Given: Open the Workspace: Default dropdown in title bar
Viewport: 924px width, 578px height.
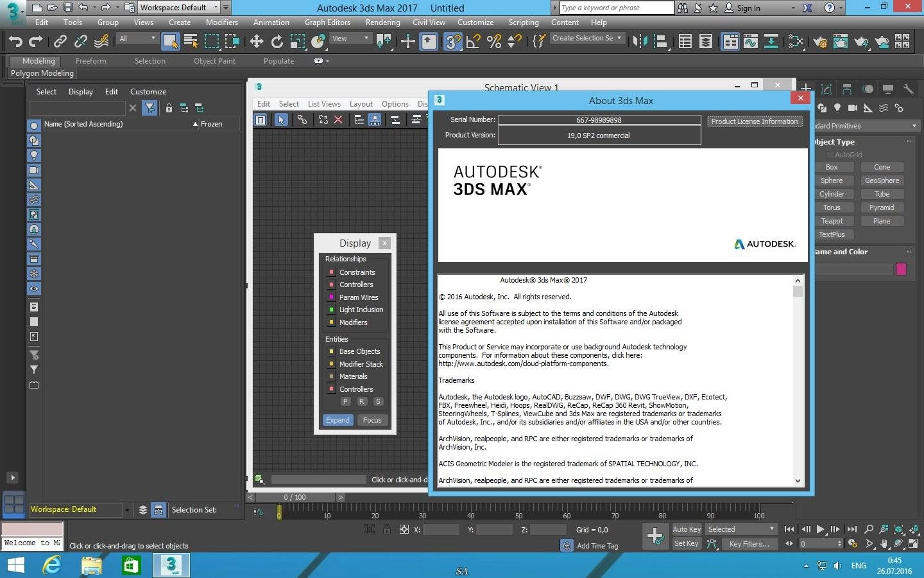Looking at the screenshot, I should click(x=179, y=8).
